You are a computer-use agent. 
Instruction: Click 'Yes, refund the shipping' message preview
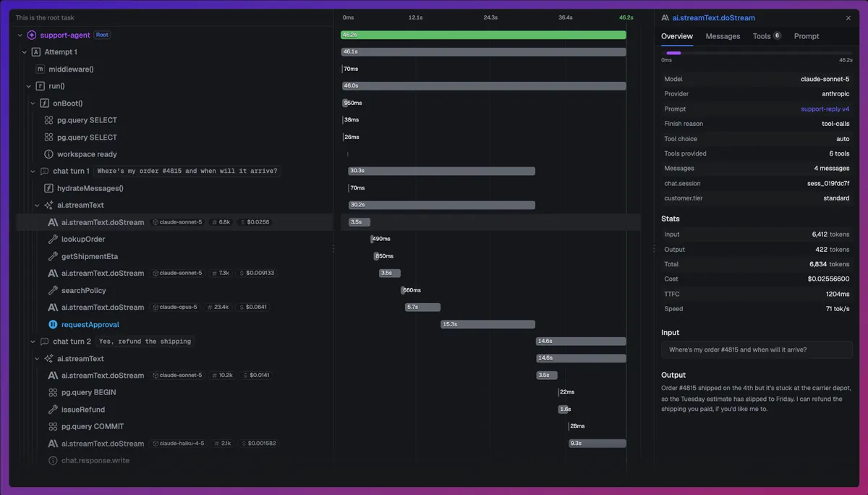point(145,342)
